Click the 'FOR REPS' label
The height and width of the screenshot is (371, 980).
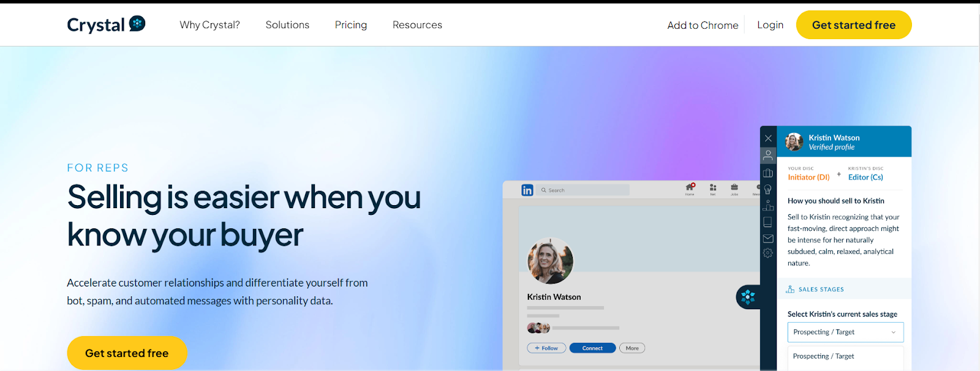click(98, 168)
